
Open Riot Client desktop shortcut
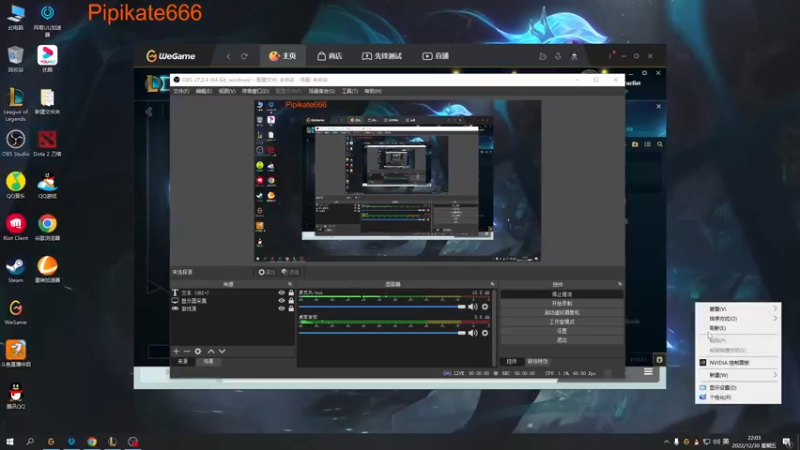pos(15,227)
